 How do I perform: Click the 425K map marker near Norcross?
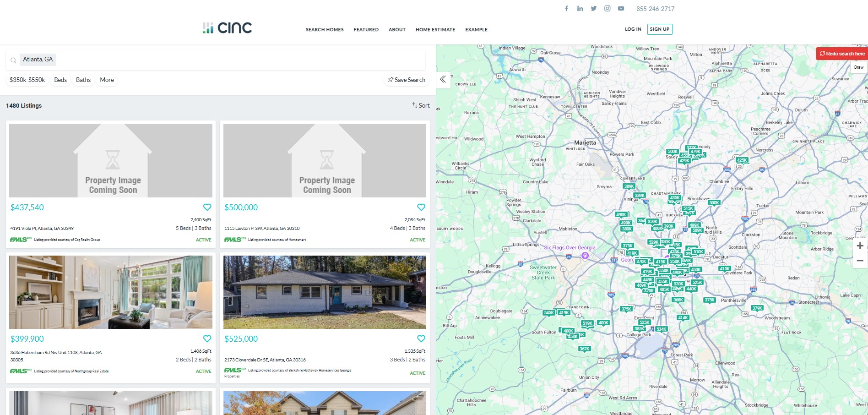pyautogui.click(x=742, y=160)
